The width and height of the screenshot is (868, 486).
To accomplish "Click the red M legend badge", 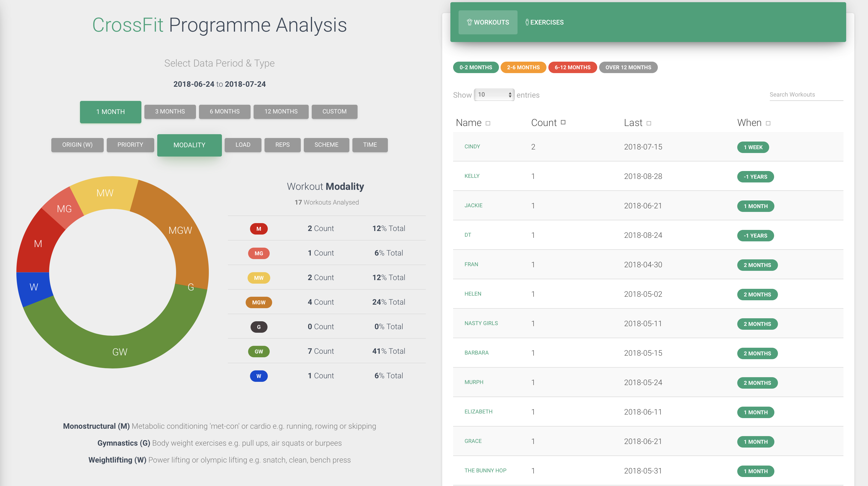I will click(258, 229).
